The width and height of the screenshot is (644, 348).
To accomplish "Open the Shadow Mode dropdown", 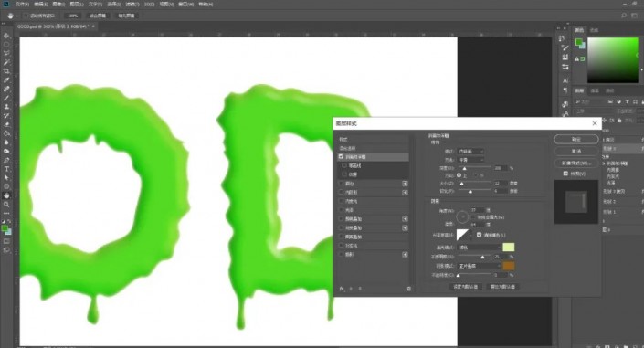I will point(479,266).
